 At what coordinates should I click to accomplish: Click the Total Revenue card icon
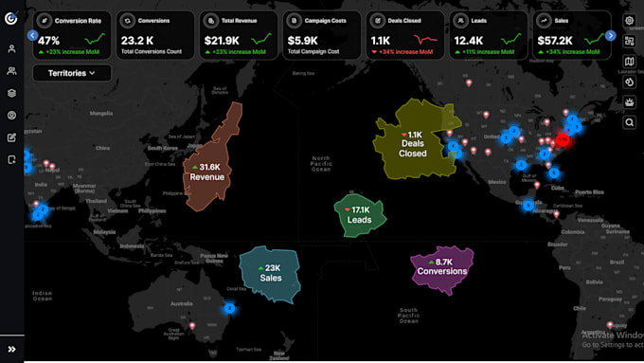[x=211, y=21]
